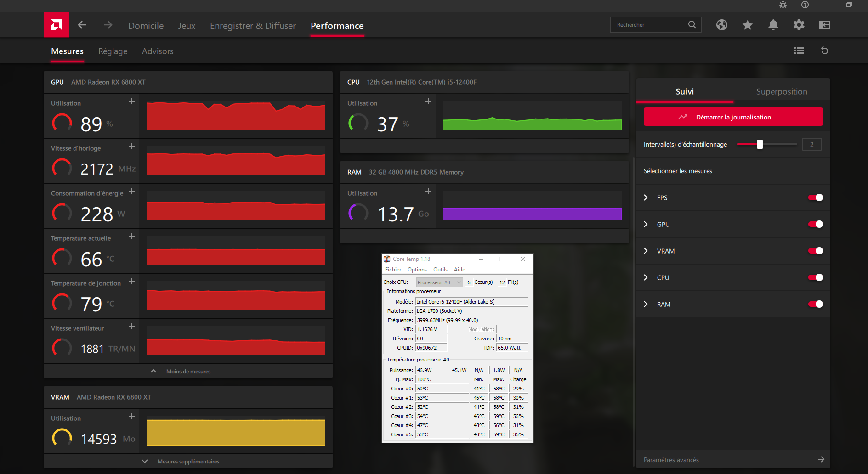Open settings gear icon

799,25
